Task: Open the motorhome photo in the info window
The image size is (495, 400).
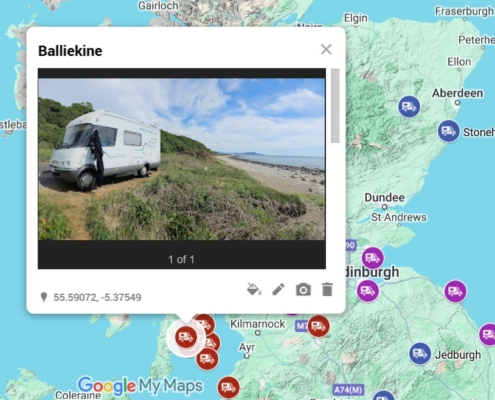Action: tap(182, 159)
